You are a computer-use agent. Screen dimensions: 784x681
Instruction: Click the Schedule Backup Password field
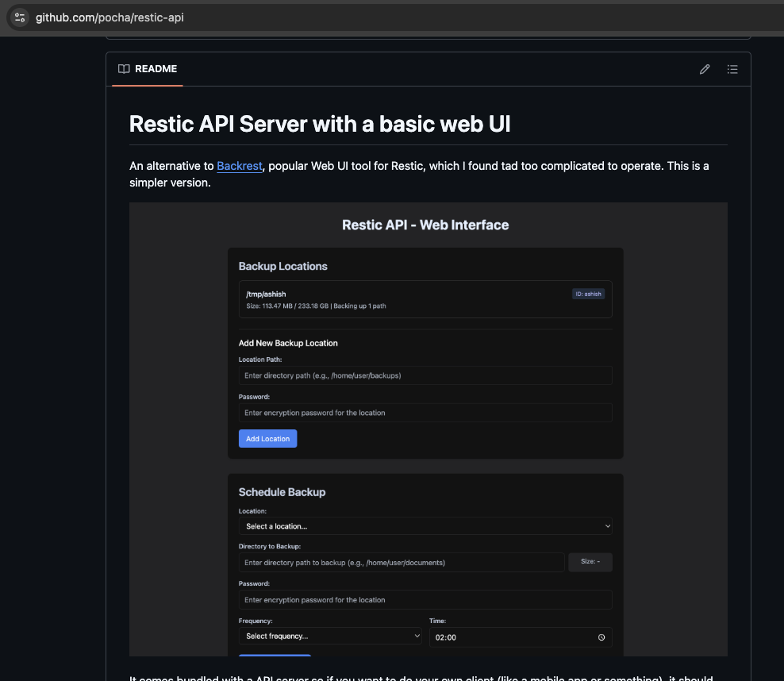(x=425, y=600)
